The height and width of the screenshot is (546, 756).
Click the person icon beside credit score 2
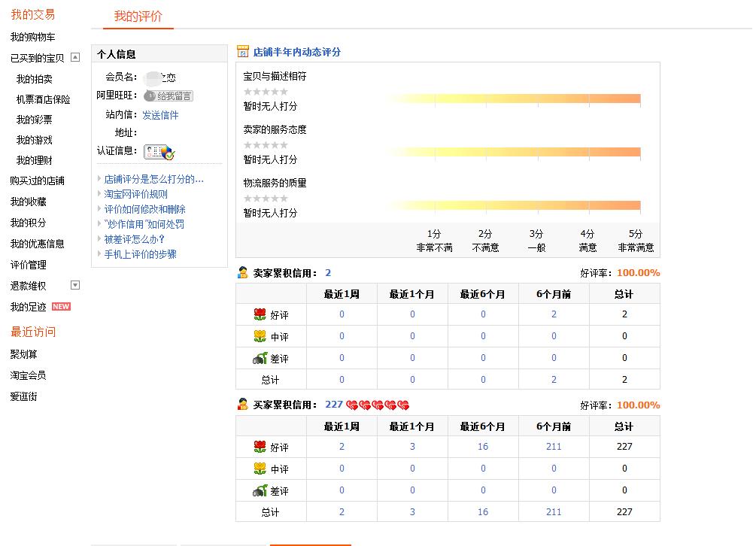(243, 273)
